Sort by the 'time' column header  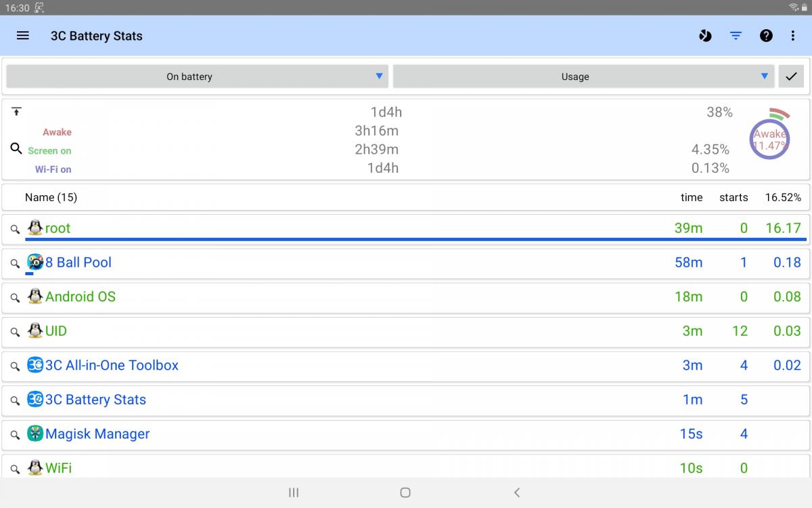click(x=692, y=197)
